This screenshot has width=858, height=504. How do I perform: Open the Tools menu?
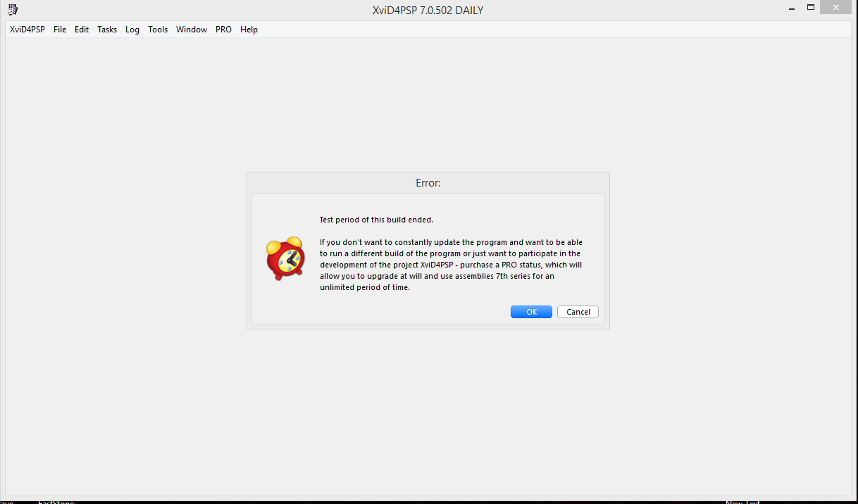tap(158, 30)
